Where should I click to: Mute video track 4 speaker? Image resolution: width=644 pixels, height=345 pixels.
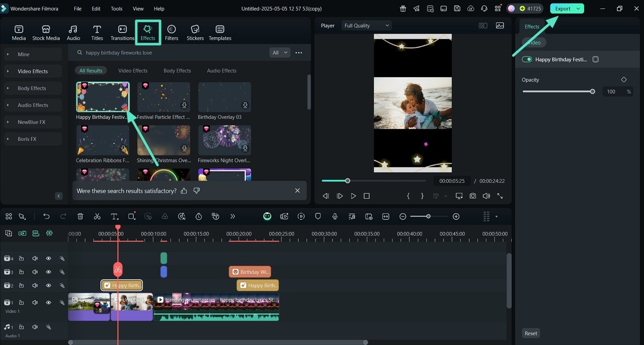[x=35, y=258]
